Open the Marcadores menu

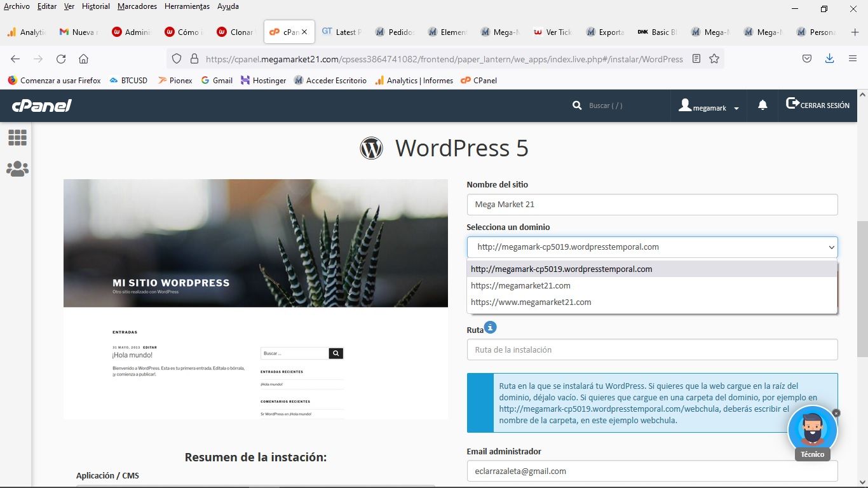[x=137, y=6]
